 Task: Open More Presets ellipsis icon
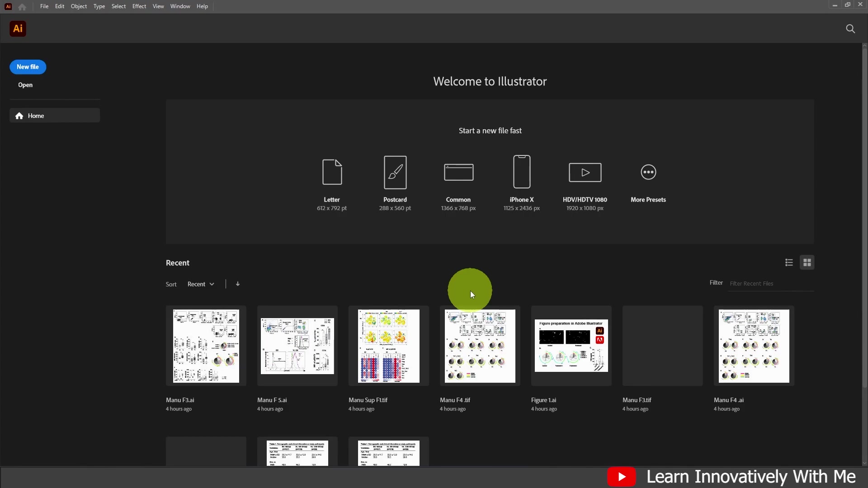(648, 172)
